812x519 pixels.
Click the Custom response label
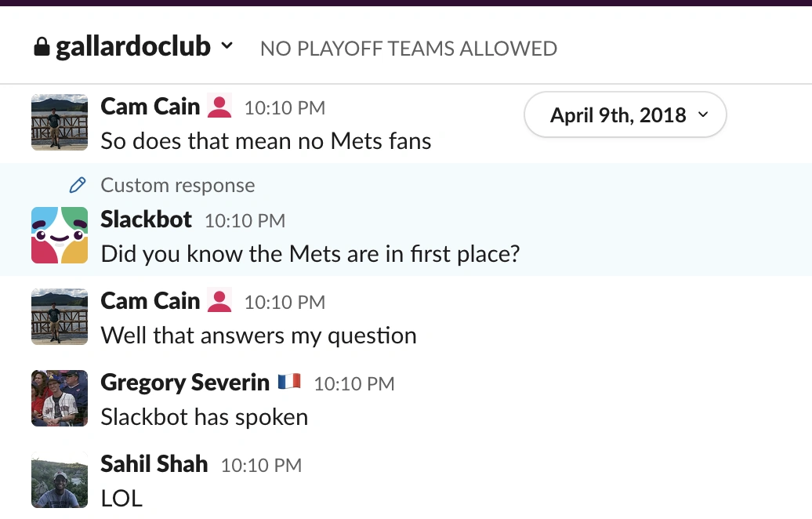tap(176, 185)
